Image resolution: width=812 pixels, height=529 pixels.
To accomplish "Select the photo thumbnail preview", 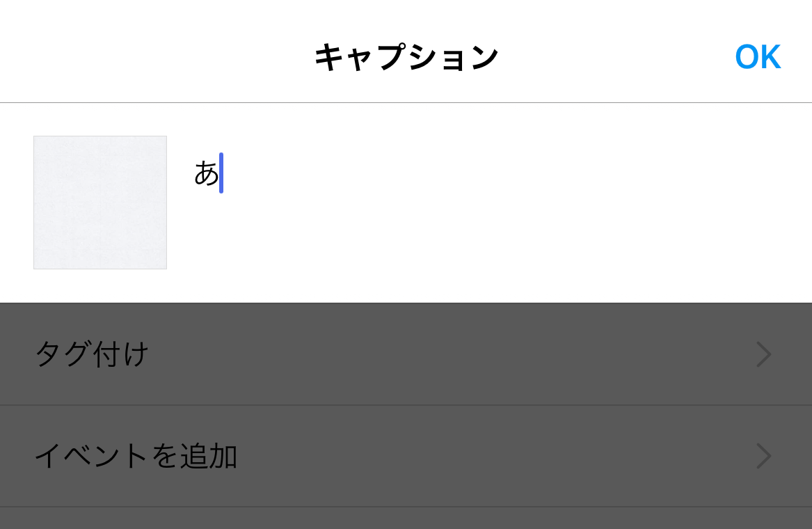I will point(100,203).
